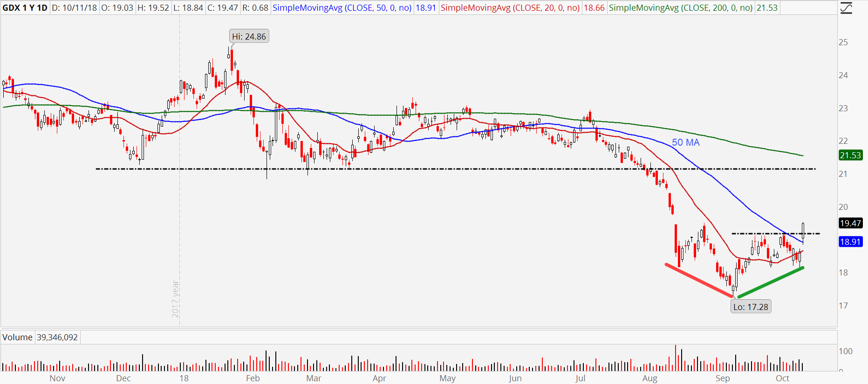
Task: Click the 21 label on the price axis
Action: coord(843,174)
